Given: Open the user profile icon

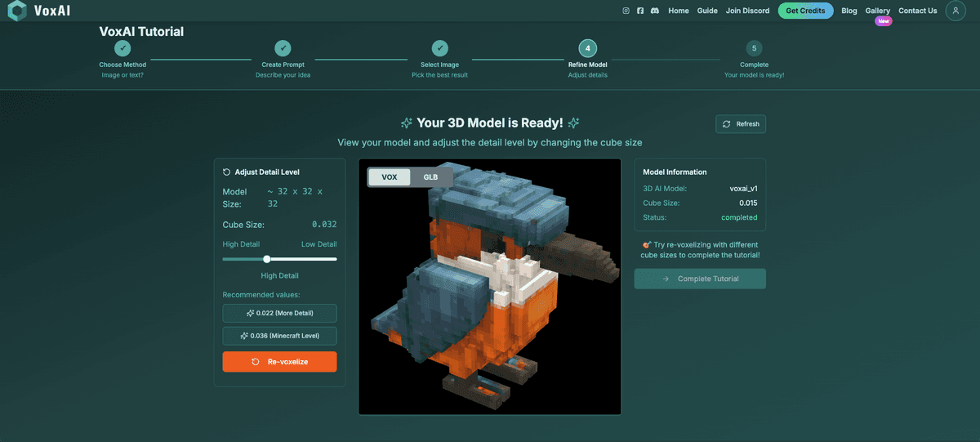Looking at the screenshot, I should coord(955,11).
